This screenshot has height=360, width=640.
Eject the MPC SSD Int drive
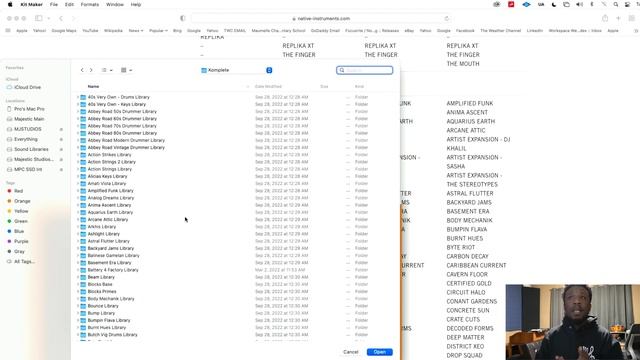pyautogui.click(x=61, y=169)
